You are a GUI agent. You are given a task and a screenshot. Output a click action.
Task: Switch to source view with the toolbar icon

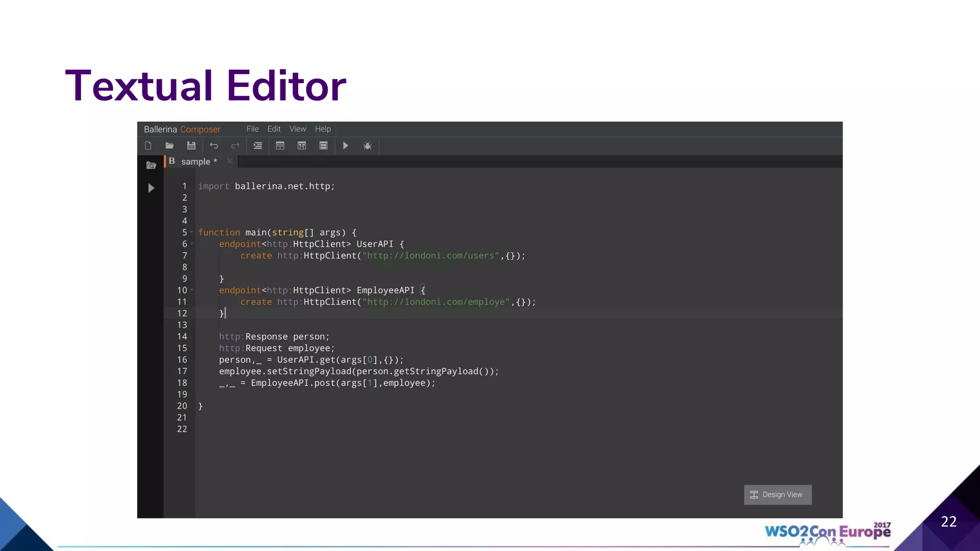point(280,146)
